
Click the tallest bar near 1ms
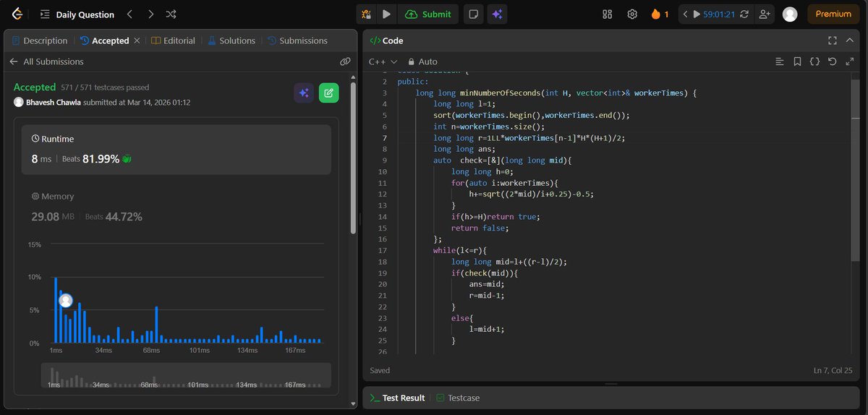[55, 309]
